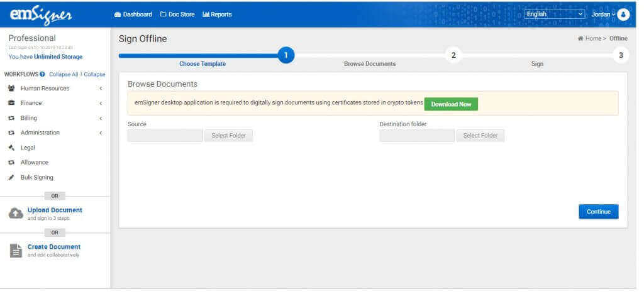Click the Sign step label

537,64
